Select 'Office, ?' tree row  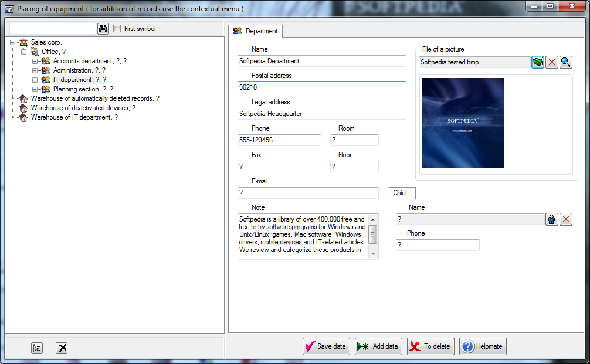tap(53, 52)
